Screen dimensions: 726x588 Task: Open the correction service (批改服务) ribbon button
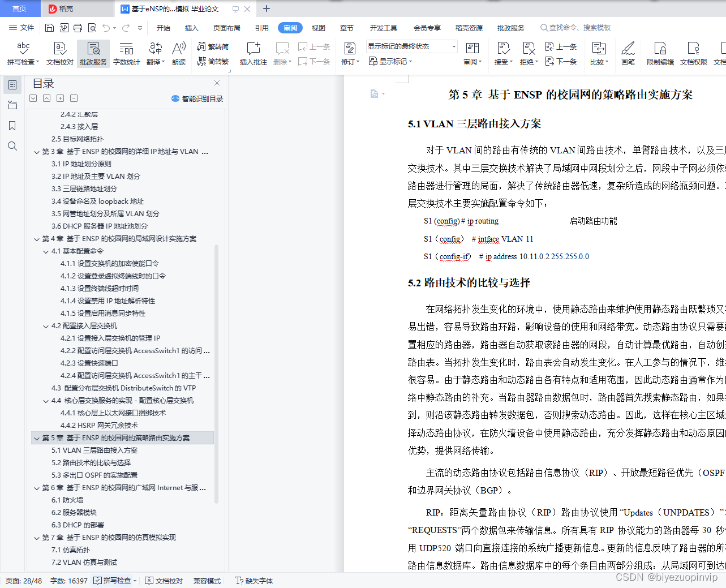pos(93,54)
